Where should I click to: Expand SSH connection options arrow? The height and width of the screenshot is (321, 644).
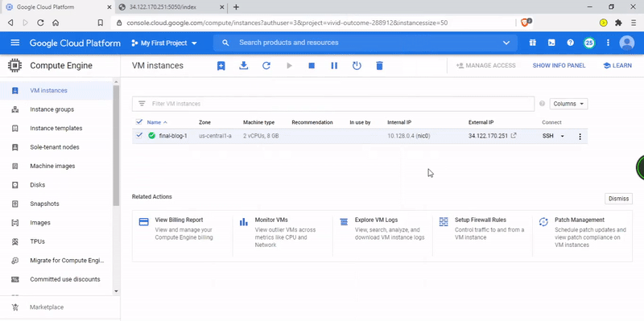pyautogui.click(x=562, y=136)
